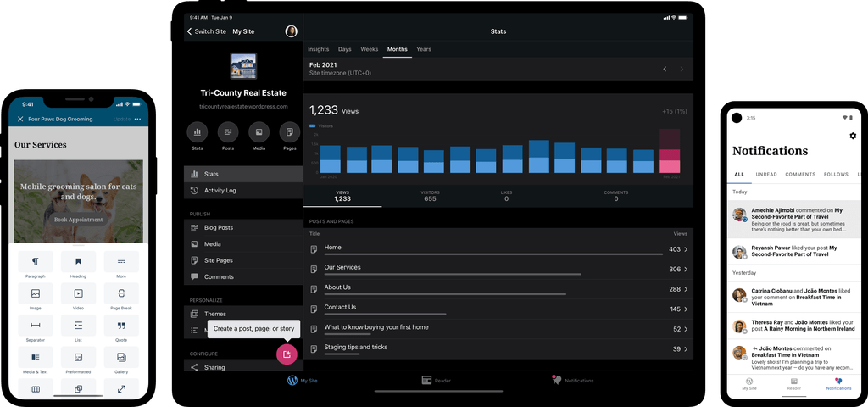Open the round Media quick action
This screenshot has height=407, width=868.
tap(259, 132)
